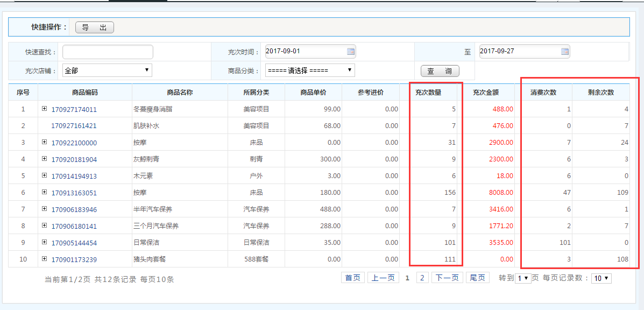Click the 查询 search button

click(x=440, y=71)
